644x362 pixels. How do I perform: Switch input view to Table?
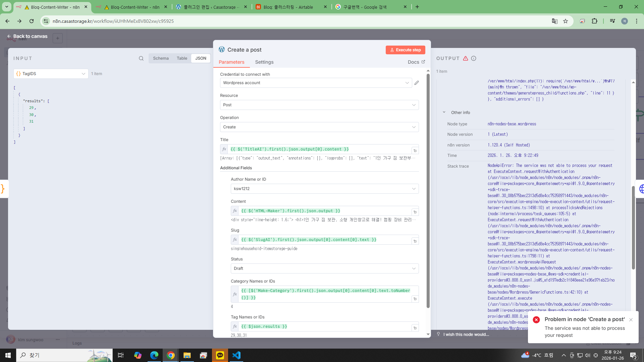pyautogui.click(x=182, y=58)
